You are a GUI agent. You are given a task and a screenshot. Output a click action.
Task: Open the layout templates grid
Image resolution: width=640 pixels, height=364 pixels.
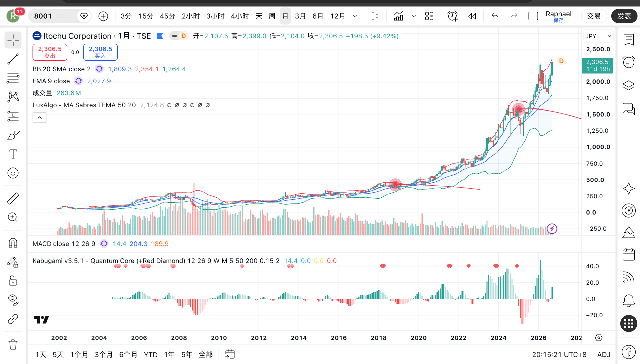[x=429, y=16]
